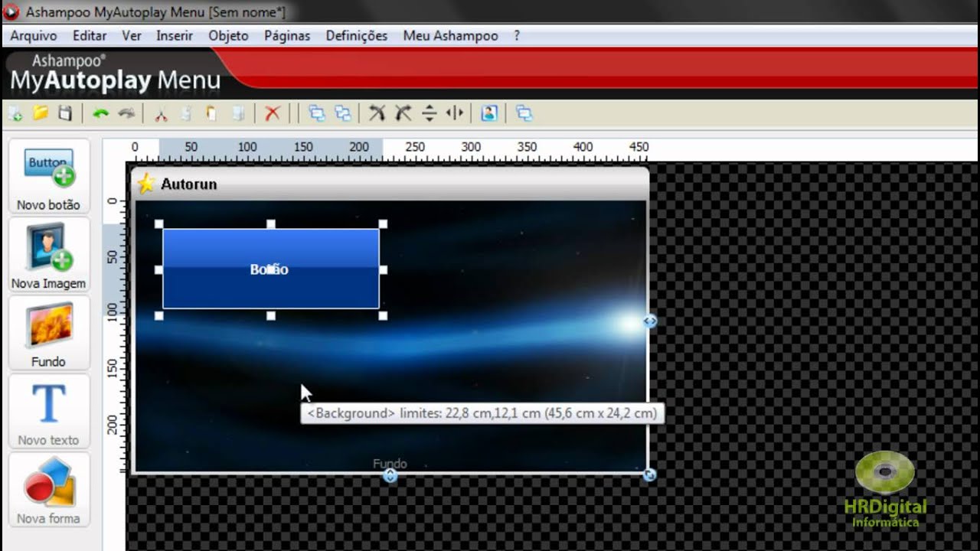The image size is (980, 551).
Task: Insert a new image via Nova Imagem
Action: (x=48, y=256)
